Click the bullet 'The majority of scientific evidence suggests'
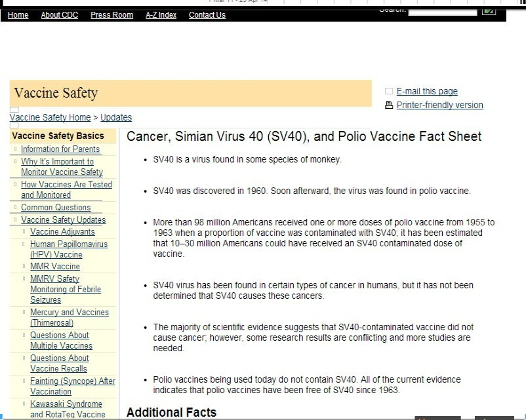 click(314, 337)
